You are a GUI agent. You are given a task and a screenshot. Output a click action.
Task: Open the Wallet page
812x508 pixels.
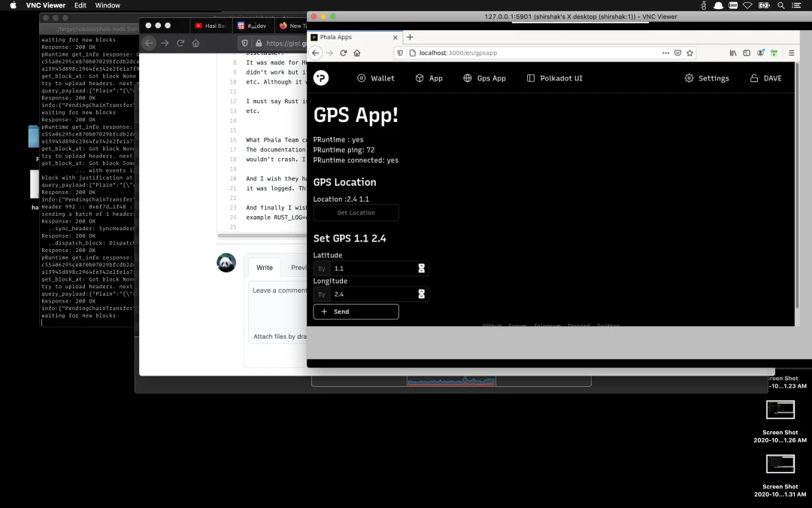tap(375, 78)
